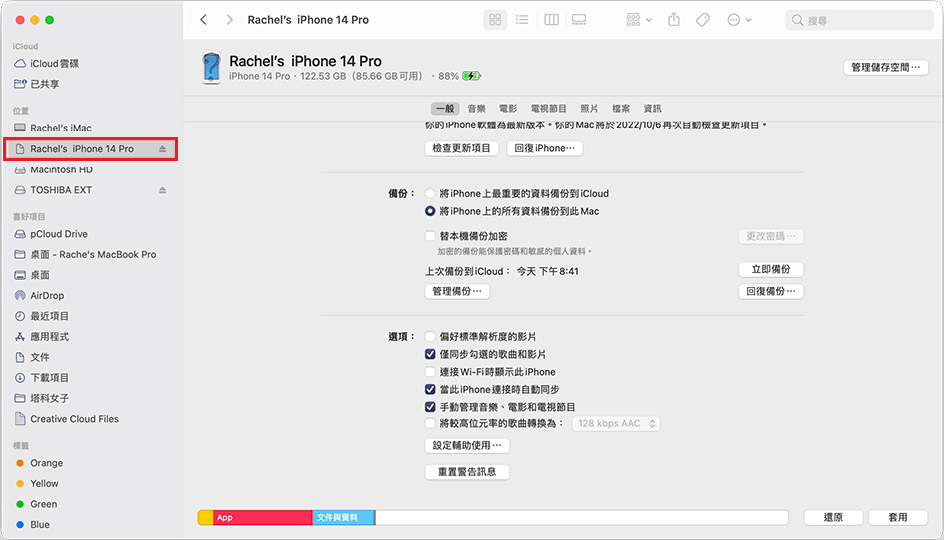Viewport: 944px width, 540px height.
Task: Enable 偏好標準解析度的影片 checkbox
Action: pos(430,337)
